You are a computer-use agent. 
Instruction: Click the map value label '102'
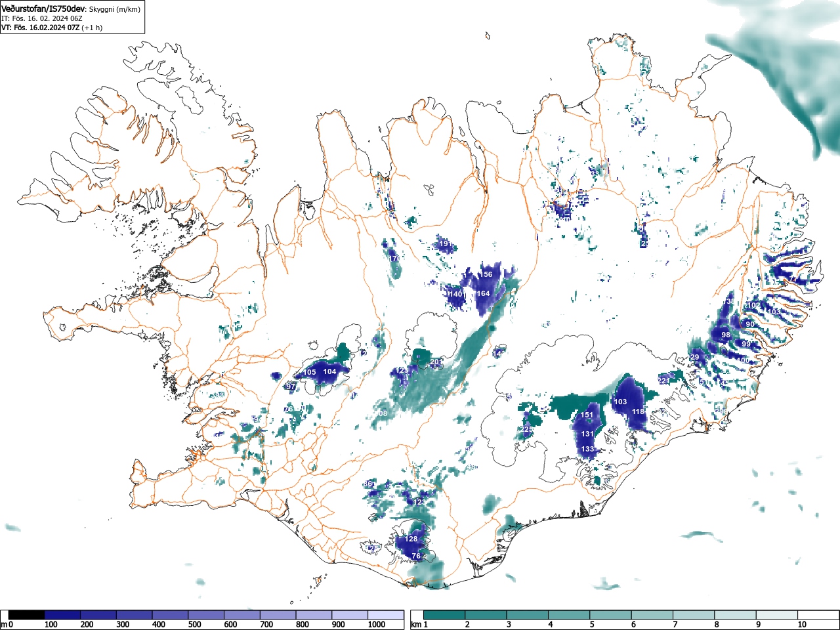754,306
